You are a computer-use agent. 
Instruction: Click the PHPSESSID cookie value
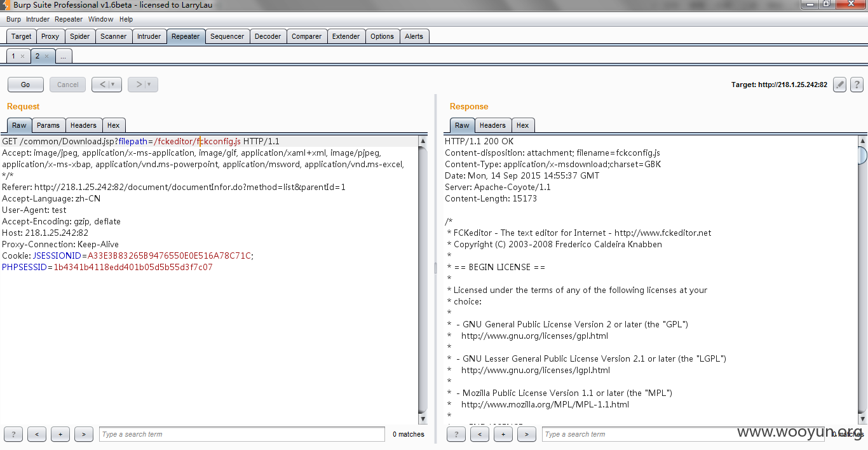click(x=133, y=267)
